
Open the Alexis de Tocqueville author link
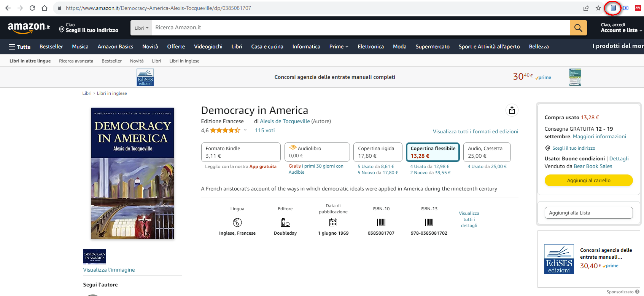(x=285, y=121)
